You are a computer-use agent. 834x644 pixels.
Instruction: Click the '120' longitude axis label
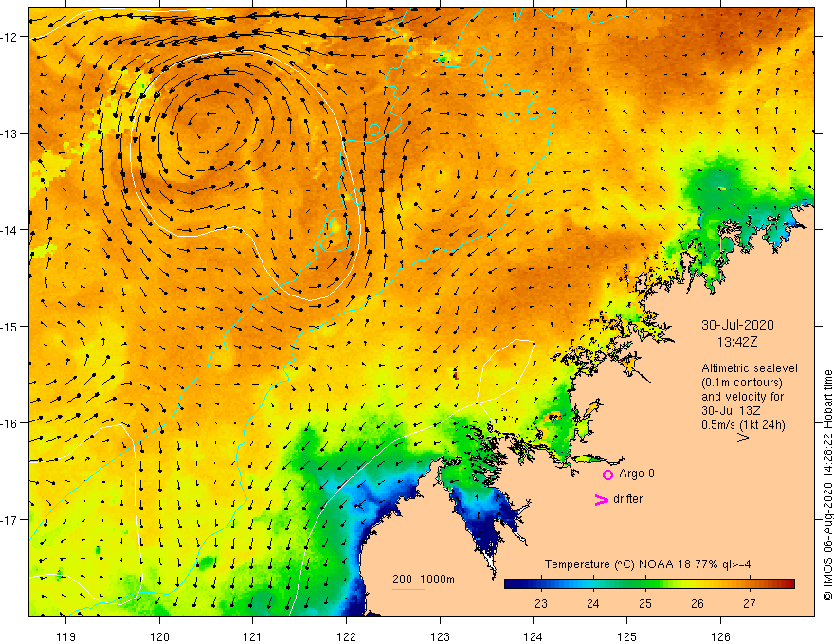point(159,636)
